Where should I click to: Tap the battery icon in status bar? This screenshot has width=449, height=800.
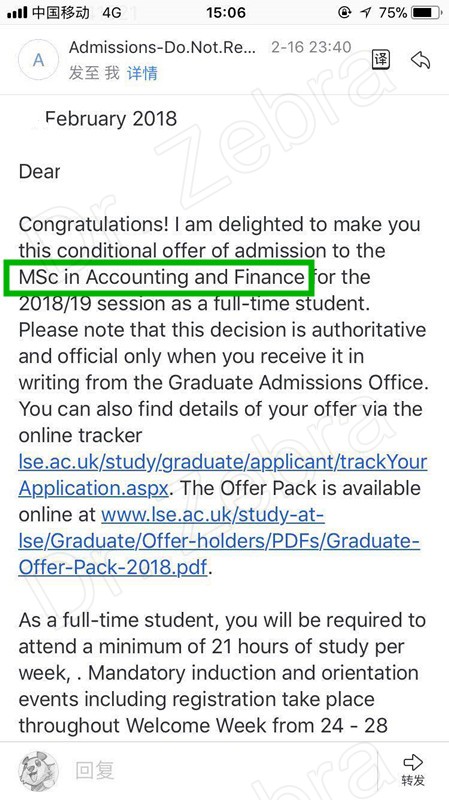point(428,12)
